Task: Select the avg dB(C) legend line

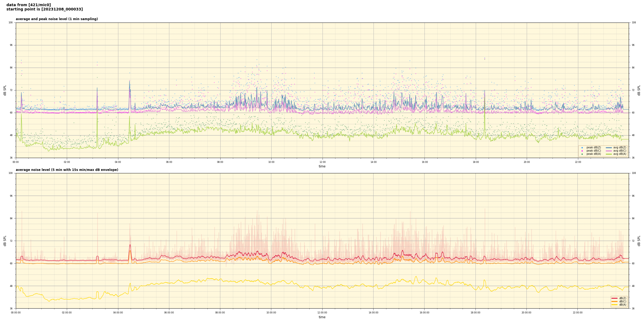Action: click(609, 151)
